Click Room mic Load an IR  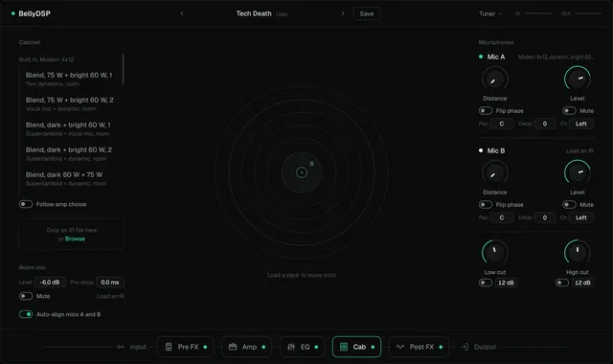click(x=111, y=296)
